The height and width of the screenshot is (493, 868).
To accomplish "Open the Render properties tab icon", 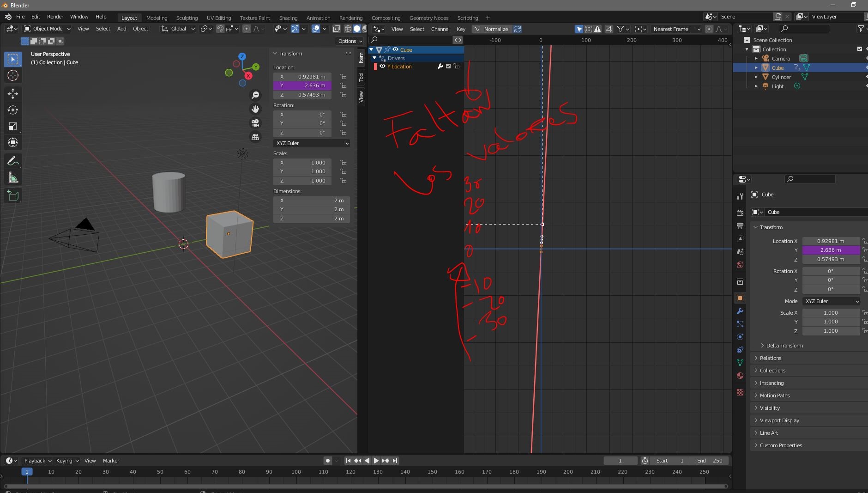I will [x=740, y=213].
